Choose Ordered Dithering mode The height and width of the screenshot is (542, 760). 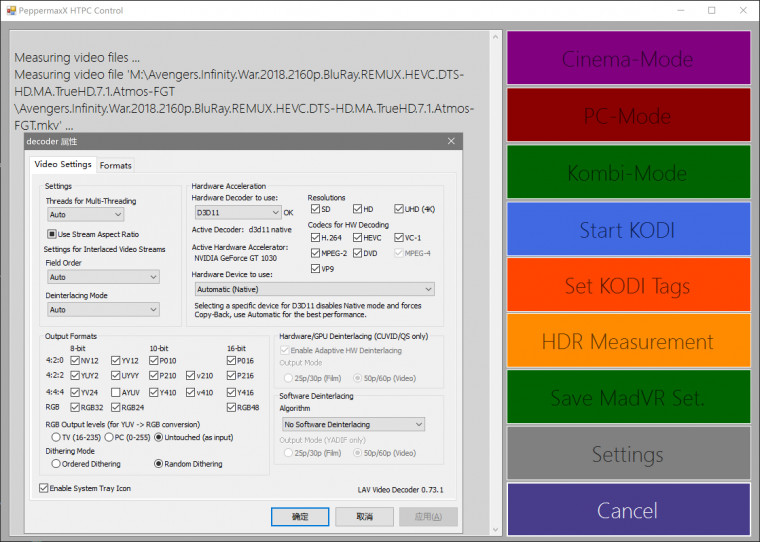pos(56,464)
